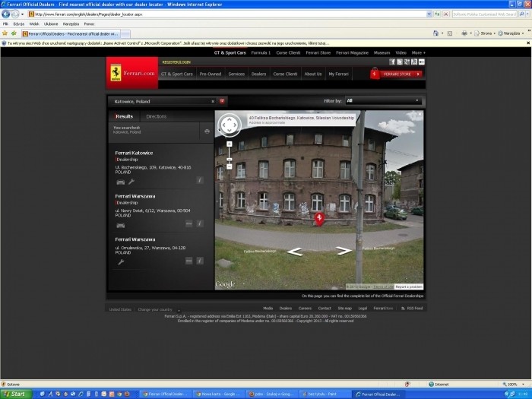Screen dimensions: 532x399
Task: Open the Pre-Owned navigation link
Action: point(210,74)
